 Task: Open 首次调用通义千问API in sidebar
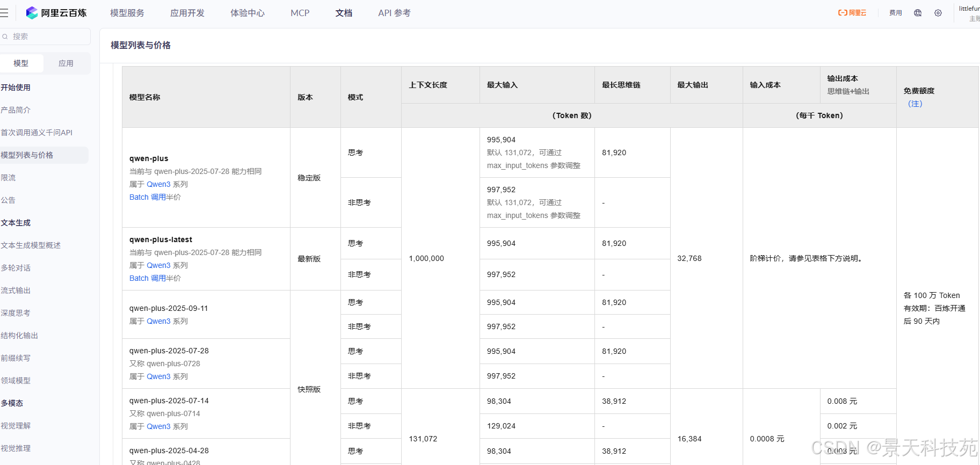click(x=37, y=133)
